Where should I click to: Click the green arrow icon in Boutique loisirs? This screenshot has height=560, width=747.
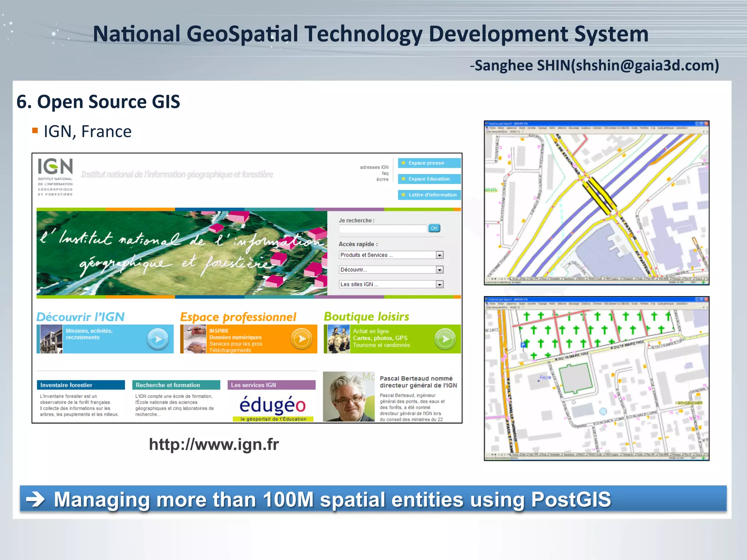tap(445, 339)
